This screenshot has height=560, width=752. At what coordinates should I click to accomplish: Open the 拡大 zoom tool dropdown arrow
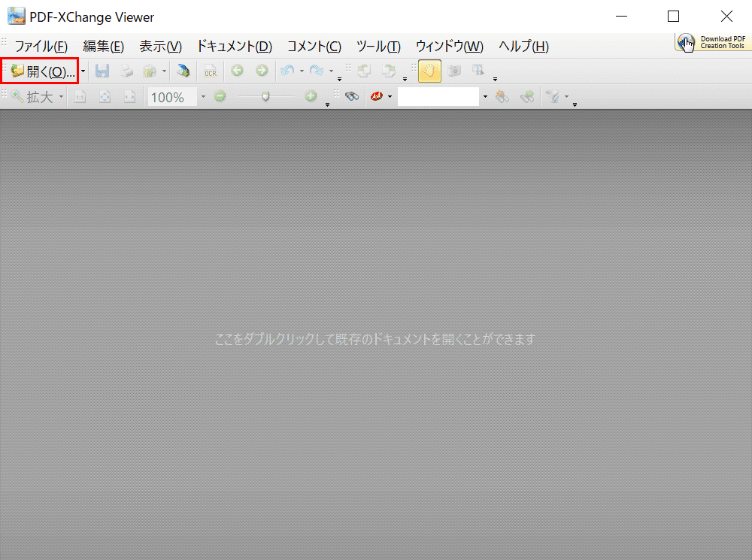pyautogui.click(x=61, y=97)
